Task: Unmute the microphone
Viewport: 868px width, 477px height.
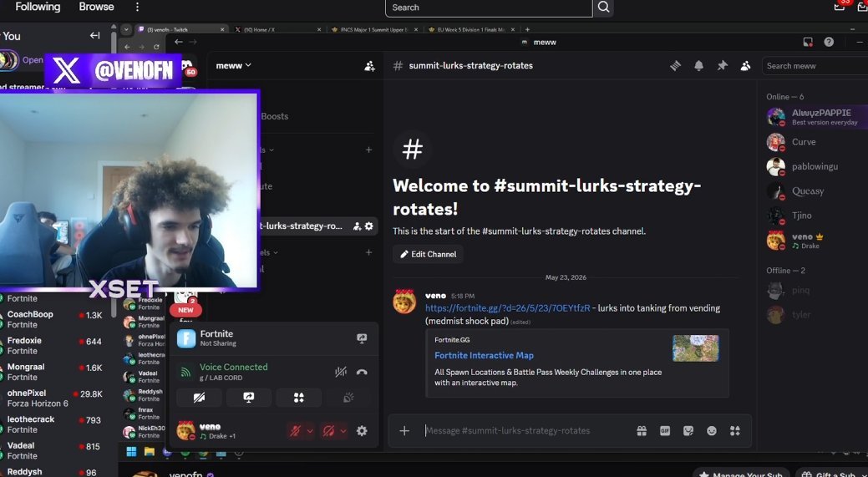Action: tap(295, 430)
